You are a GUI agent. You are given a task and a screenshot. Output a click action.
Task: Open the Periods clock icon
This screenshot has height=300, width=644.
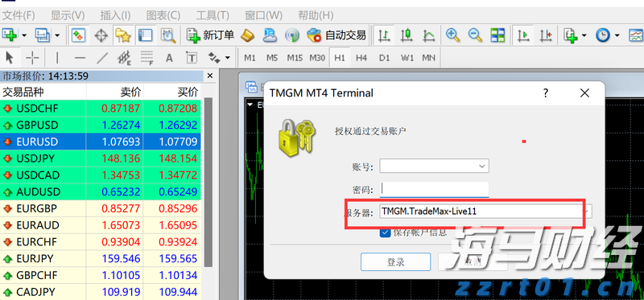tap(603, 35)
